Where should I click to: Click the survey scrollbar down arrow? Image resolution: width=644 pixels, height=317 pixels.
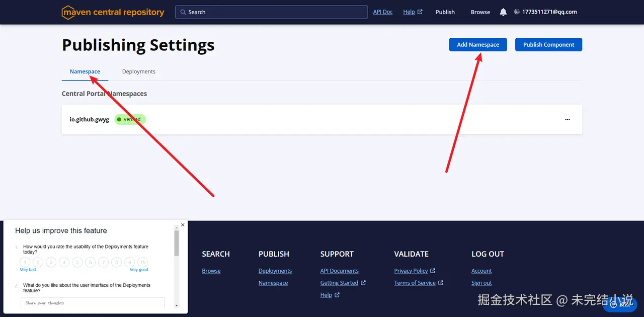pos(177,305)
